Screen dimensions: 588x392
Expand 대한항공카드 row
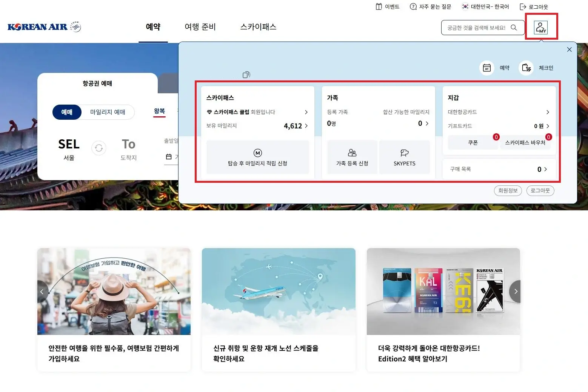(x=499, y=112)
